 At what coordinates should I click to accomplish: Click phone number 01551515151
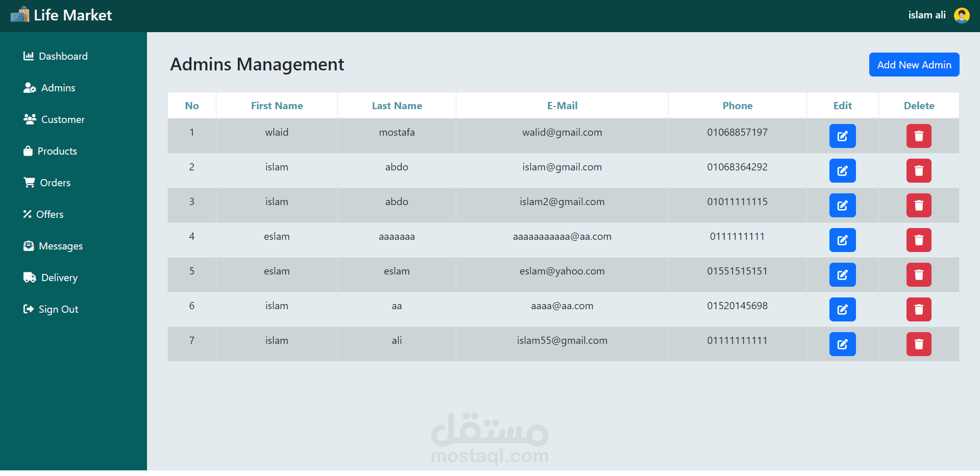coord(737,271)
